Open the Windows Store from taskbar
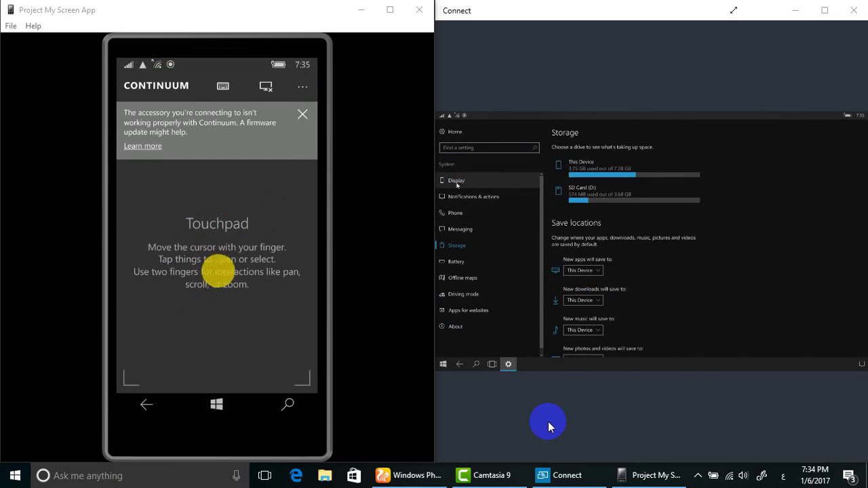Viewport: 868px width, 488px height. 354,475
